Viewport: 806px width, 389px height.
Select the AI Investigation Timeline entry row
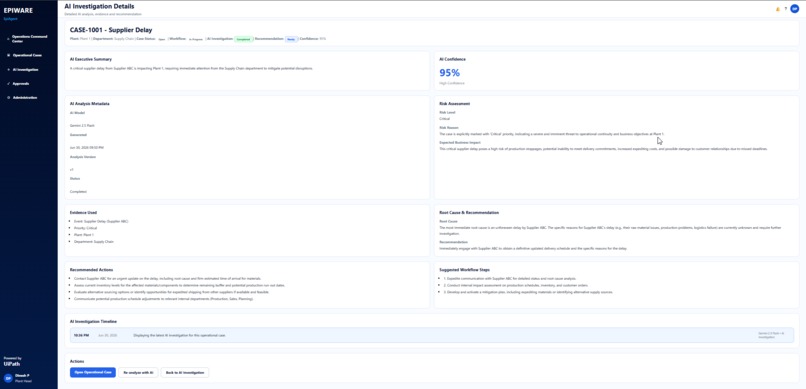pos(432,335)
